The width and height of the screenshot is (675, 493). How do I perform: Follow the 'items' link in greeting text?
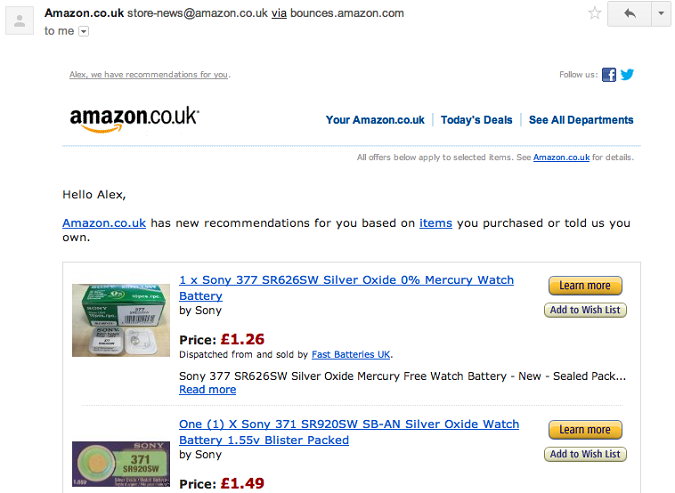point(436,223)
